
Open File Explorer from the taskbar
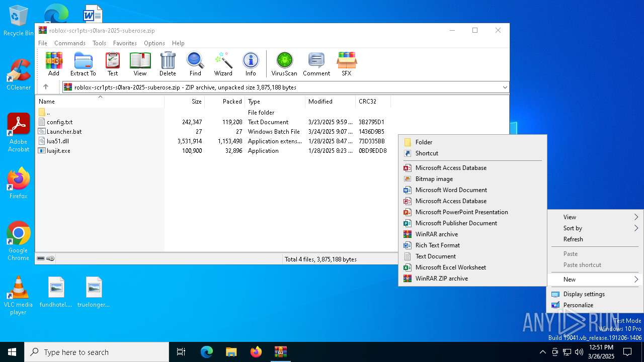click(231, 352)
